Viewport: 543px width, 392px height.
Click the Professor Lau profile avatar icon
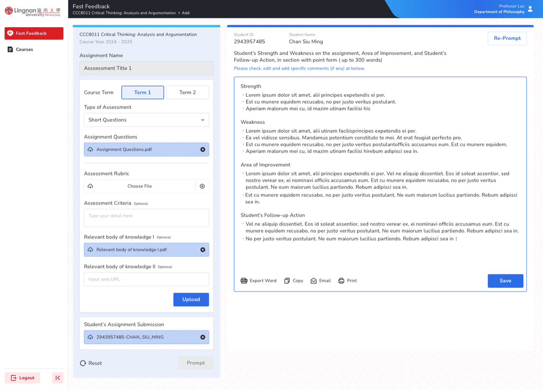(530, 9)
